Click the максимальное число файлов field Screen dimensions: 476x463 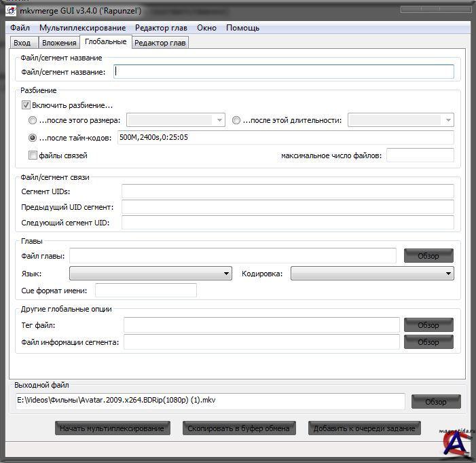coord(420,155)
